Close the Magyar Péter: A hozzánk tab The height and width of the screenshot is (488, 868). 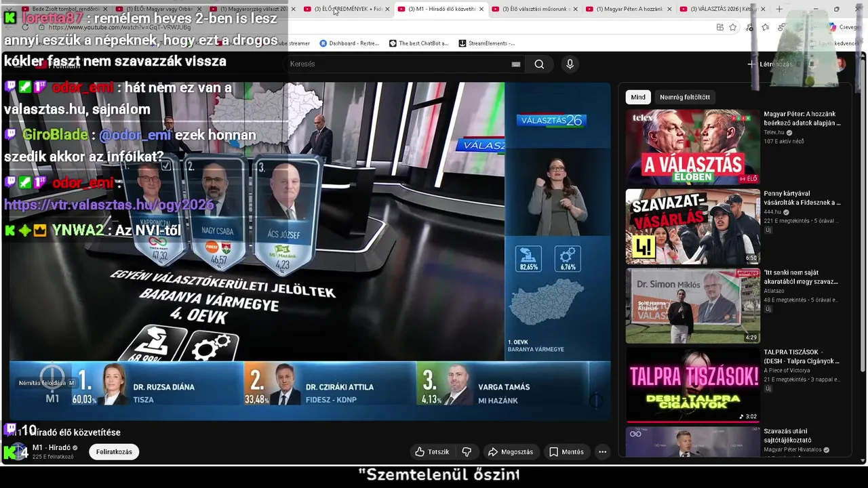click(669, 9)
